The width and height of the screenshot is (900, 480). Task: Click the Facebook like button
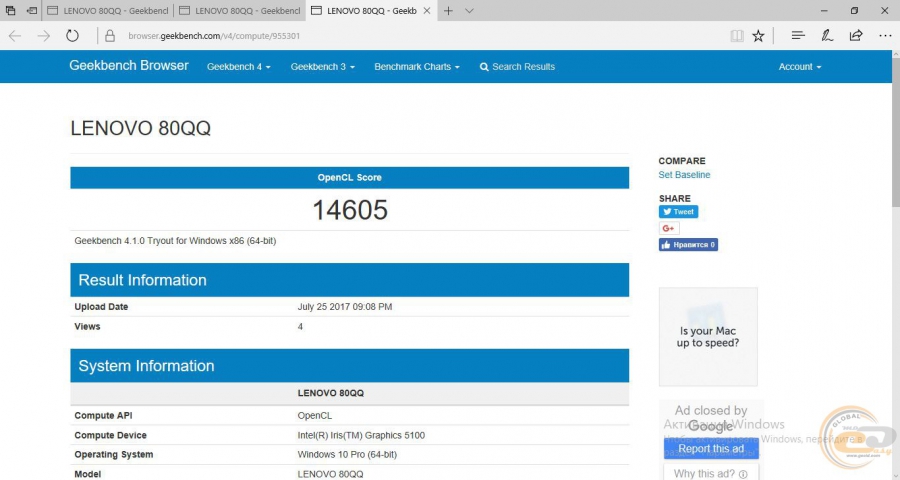click(x=688, y=245)
